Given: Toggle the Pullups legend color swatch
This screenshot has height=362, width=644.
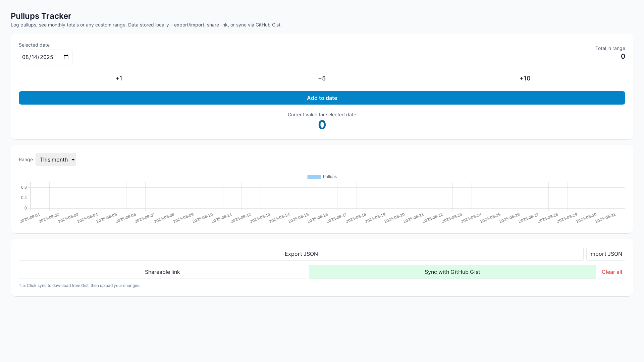Looking at the screenshot, I should coord(314,177).
